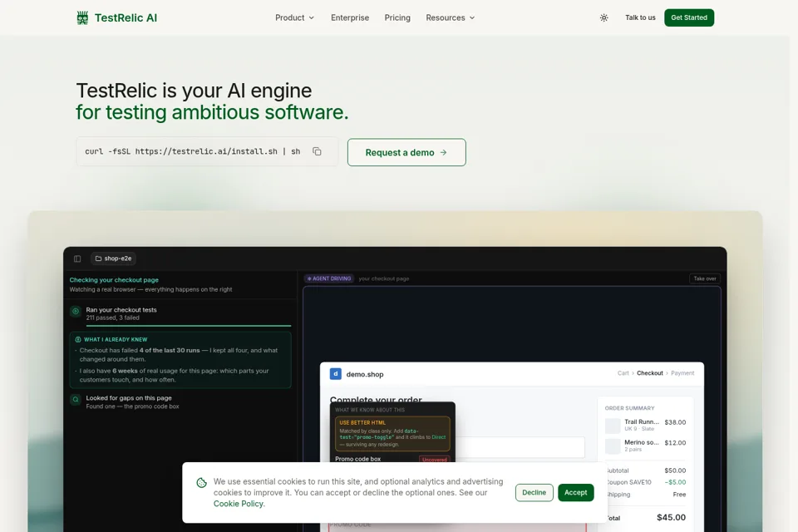Click the play icon beside Ran your checkout tests
This screenshot has width=798, height=532.
76,311
